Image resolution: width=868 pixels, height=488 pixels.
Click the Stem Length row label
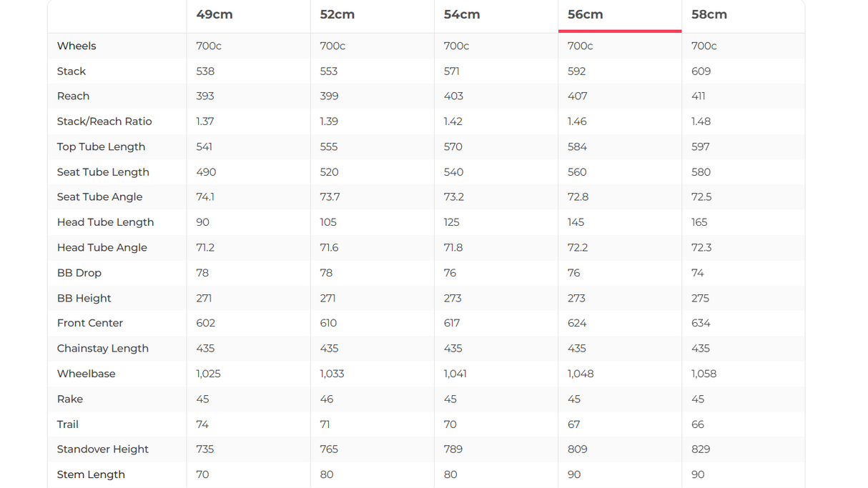pyautogui.click(x=91, y=474)
